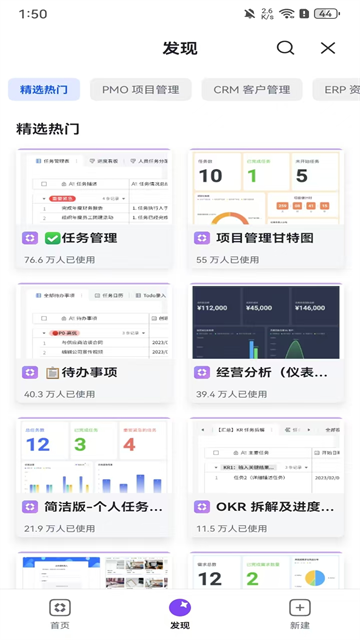
Task: Open the 简洁版-个人任务 template preview thumbnail
Action: (94, 456)
